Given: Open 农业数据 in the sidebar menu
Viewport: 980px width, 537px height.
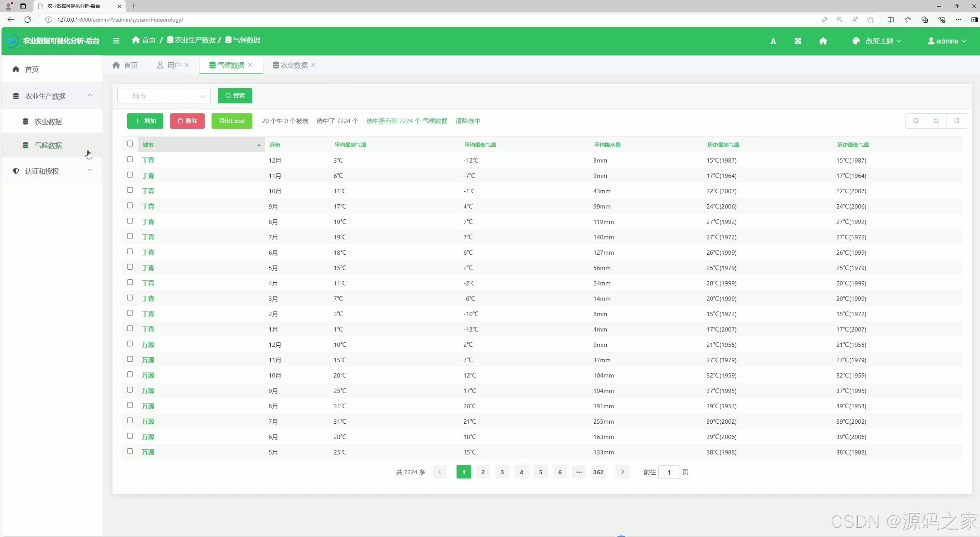Looking at the screenshot, I should pos(48,122).
